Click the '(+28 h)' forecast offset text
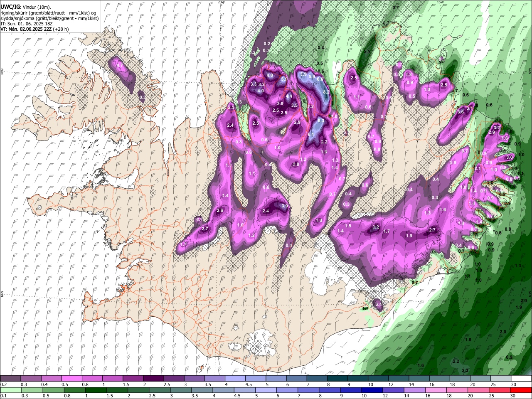The image size is (532, 399). pyautogui.click(x=60, y=29)
